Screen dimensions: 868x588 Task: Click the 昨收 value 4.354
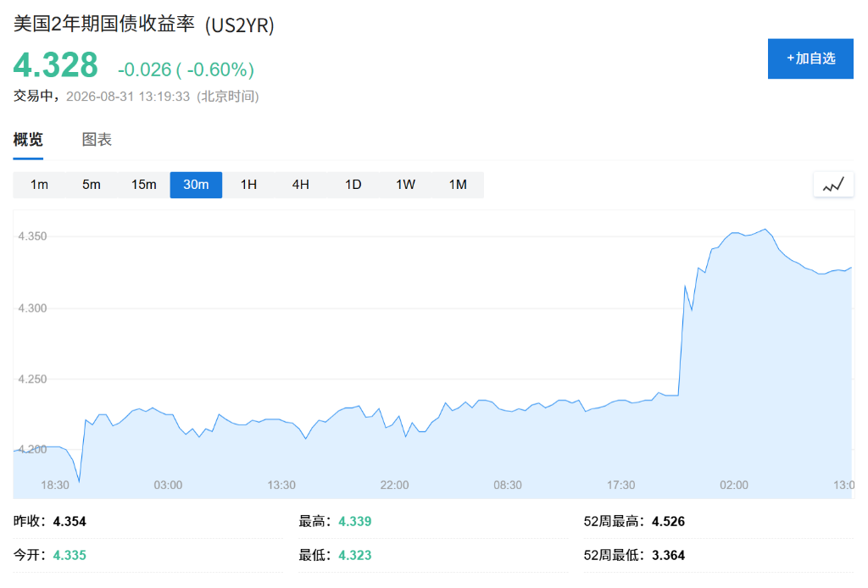pyautogui.click(x=70, y=522)
